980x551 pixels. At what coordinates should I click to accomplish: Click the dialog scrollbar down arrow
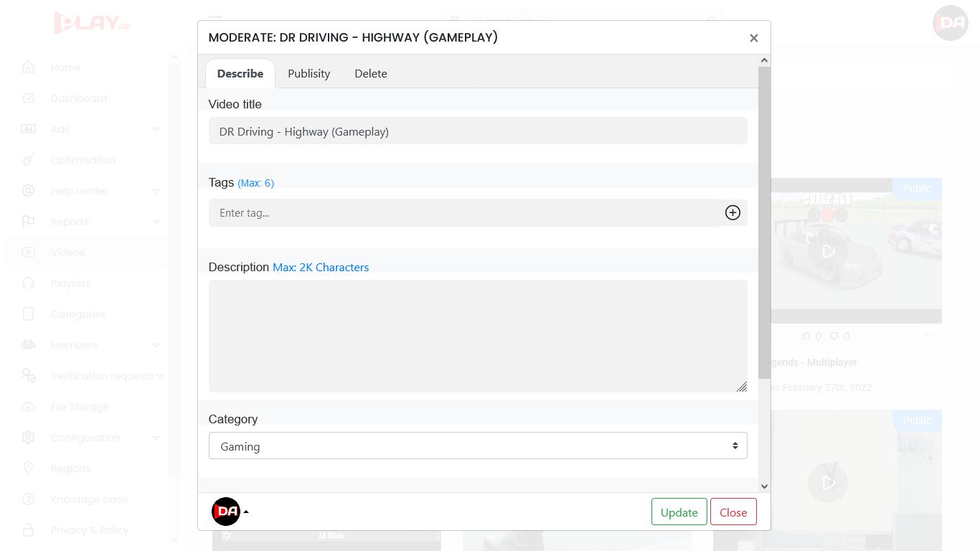[764, 486]
